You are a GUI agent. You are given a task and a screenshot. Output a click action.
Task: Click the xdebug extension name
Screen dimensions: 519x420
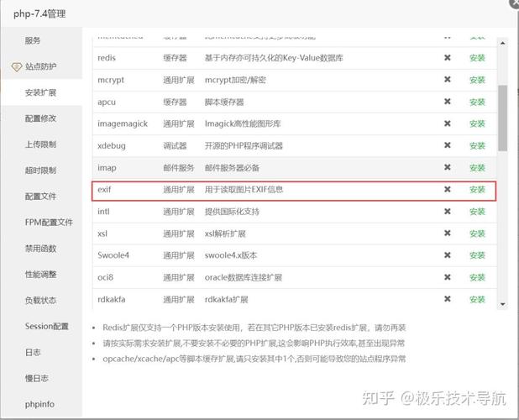pyautogui.click(x=112, y=146)
